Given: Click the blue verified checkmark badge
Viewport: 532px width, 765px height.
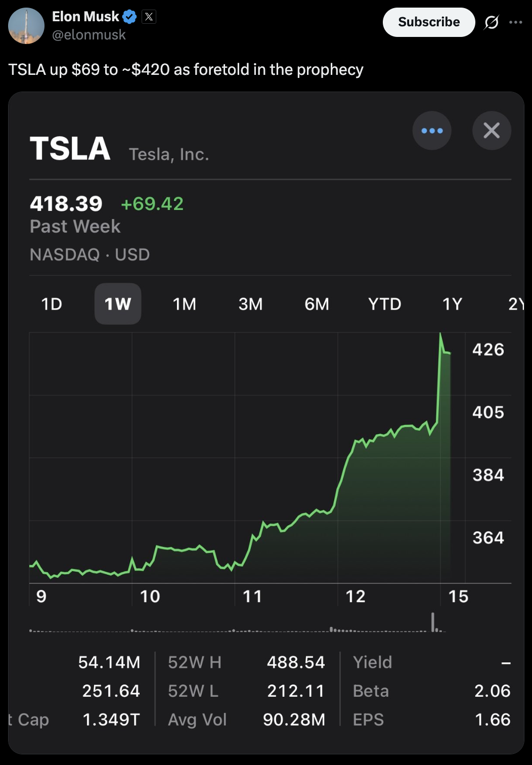Looking at the screenshot, I should coord(130,17).
